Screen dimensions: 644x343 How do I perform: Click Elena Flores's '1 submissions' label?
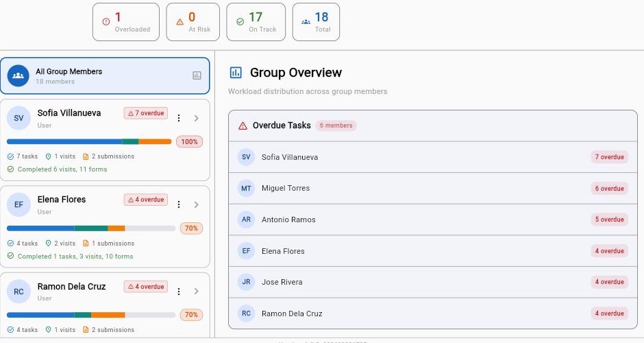point(113,243)
